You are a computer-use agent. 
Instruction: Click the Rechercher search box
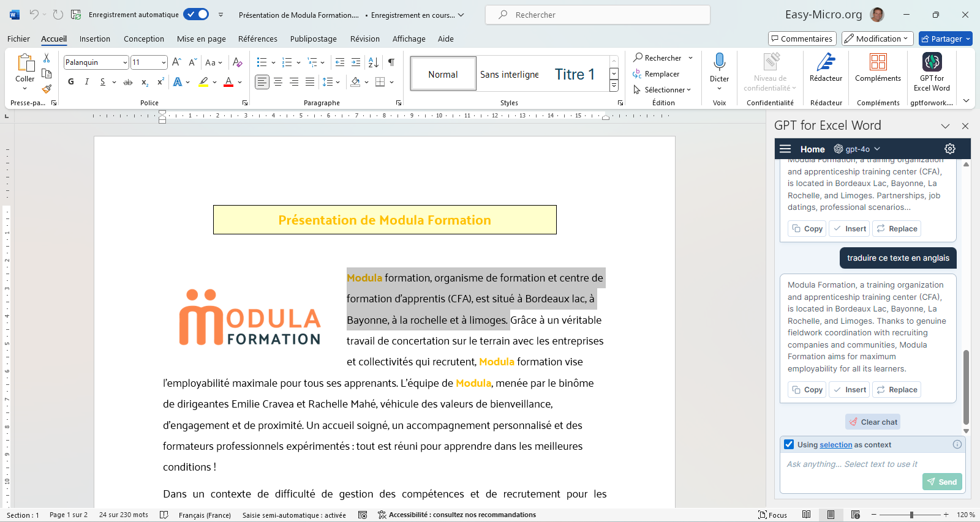(x=598, y=15)
